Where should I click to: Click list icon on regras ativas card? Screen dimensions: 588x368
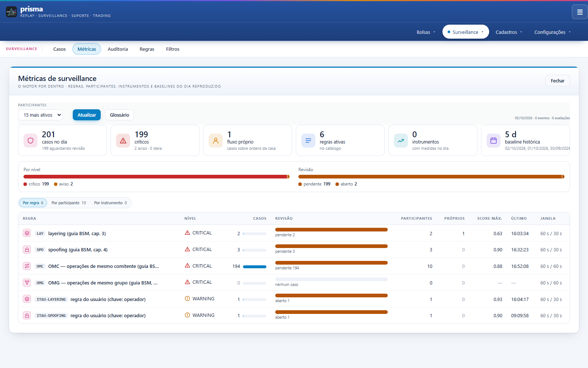tap(308, 141)
